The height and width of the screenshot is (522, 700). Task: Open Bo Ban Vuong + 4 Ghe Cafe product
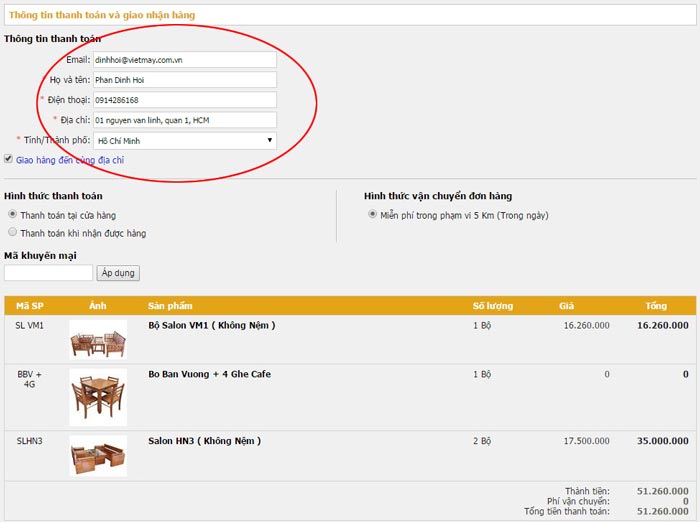pos(209,374)
